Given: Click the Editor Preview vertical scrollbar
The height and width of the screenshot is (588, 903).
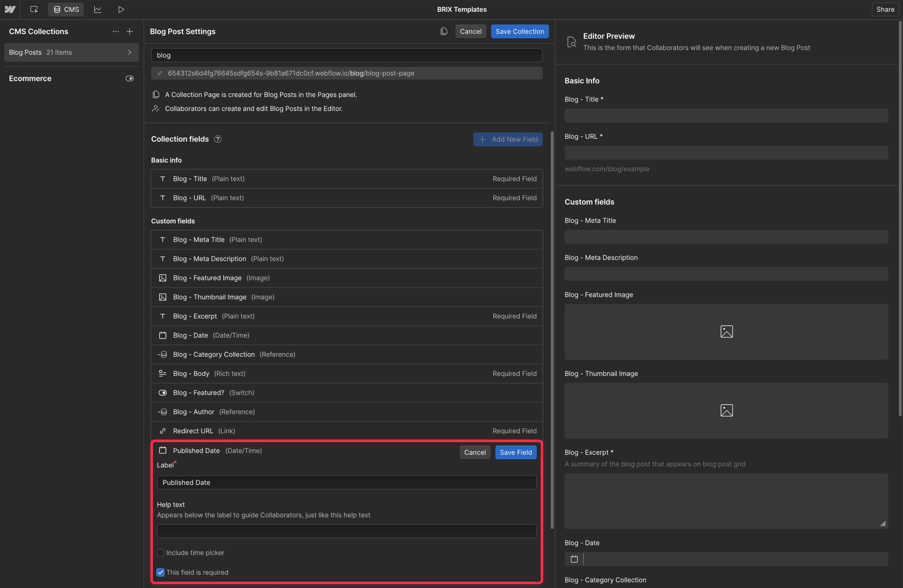Looking at the screenshot, I should [x=900, y=219].
